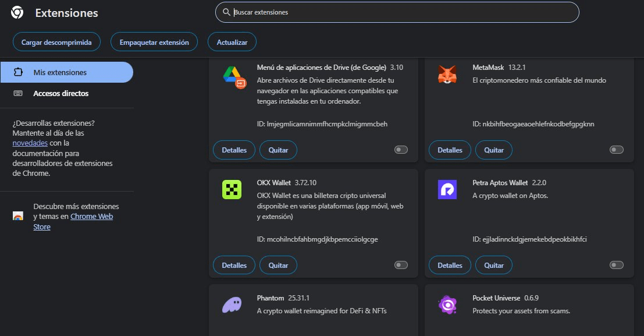Click the MetaMask extension name

pyautogui.click(x=488, y=68)
